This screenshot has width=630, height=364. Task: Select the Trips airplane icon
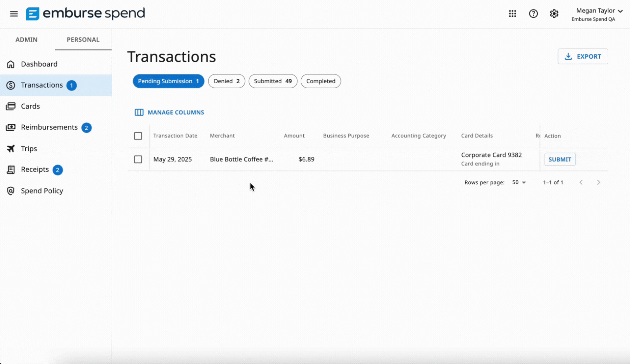click(11, 149)
